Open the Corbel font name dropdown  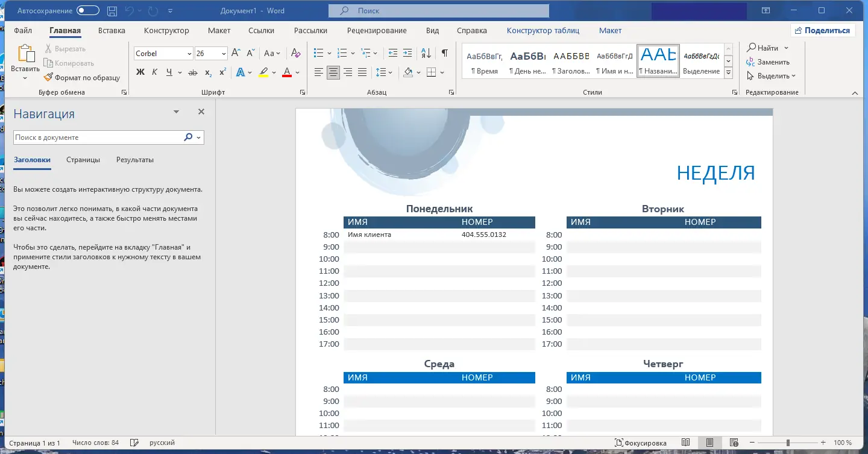[x=189, y=54]
